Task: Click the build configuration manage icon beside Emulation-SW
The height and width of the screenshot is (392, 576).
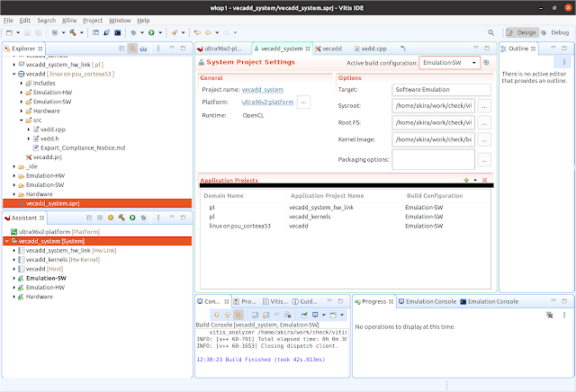Action: [486, 63]
